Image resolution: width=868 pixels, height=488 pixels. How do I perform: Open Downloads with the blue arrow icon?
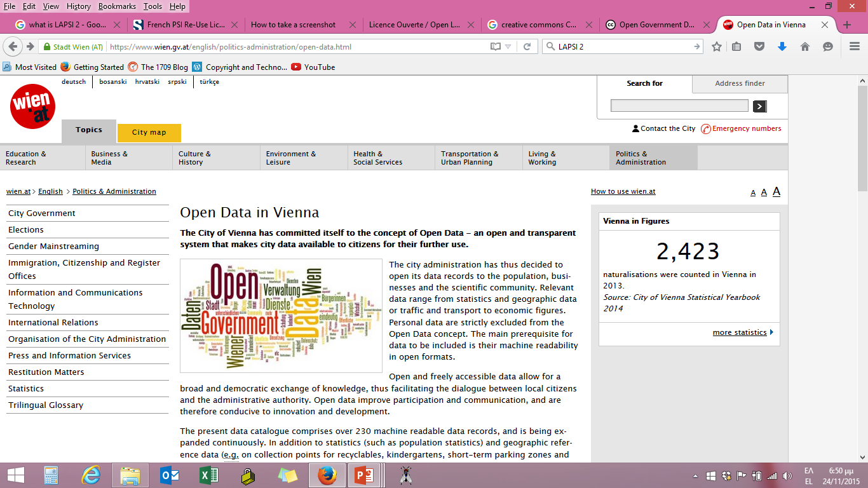point(782,46)
